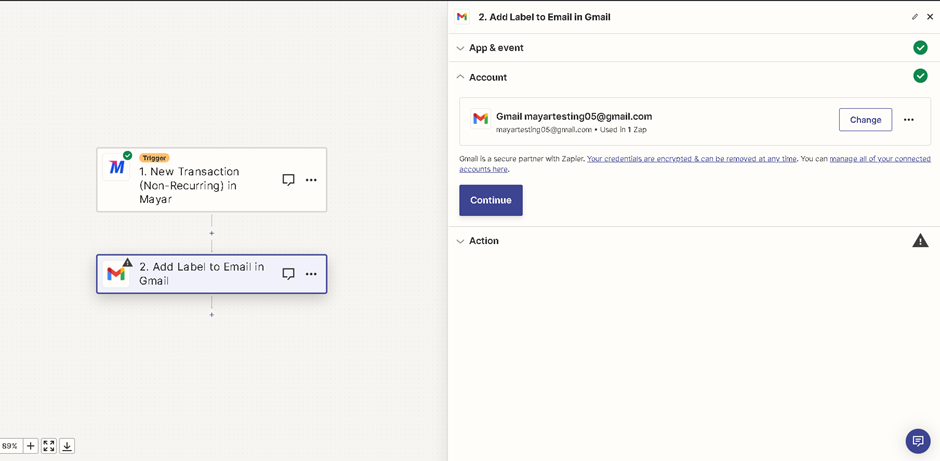Add a step after the Gmail action
The width and height of the screenshot is (940, 461).
pyautogui.click(x=212, y=314)
